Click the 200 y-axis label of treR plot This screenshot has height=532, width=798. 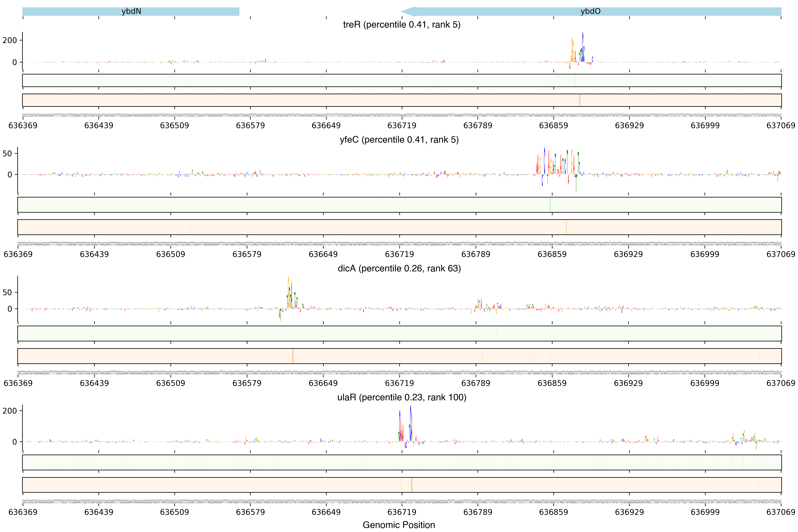click(9, 40)
